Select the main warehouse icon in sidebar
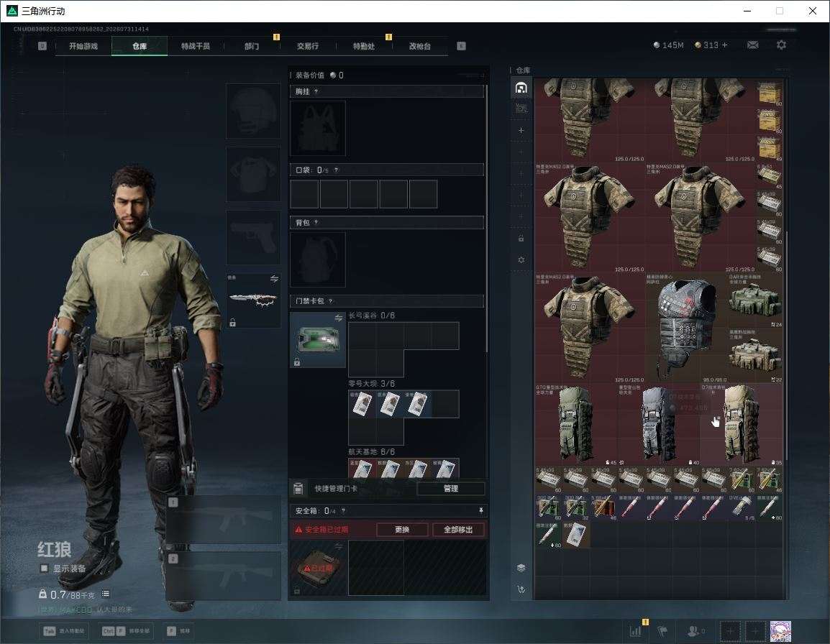This screenshot has height=644, width=830. click(521, 88)
